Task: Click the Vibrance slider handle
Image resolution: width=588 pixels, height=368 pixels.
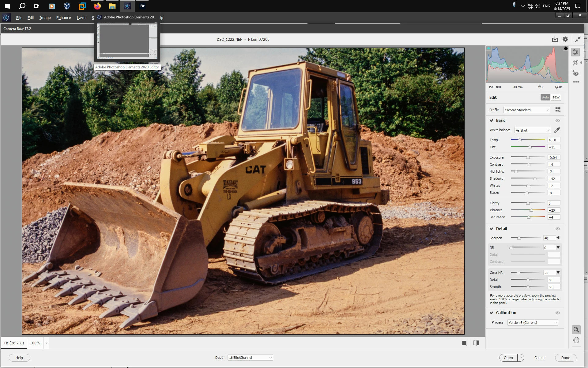Action: [x=531, y=210]
